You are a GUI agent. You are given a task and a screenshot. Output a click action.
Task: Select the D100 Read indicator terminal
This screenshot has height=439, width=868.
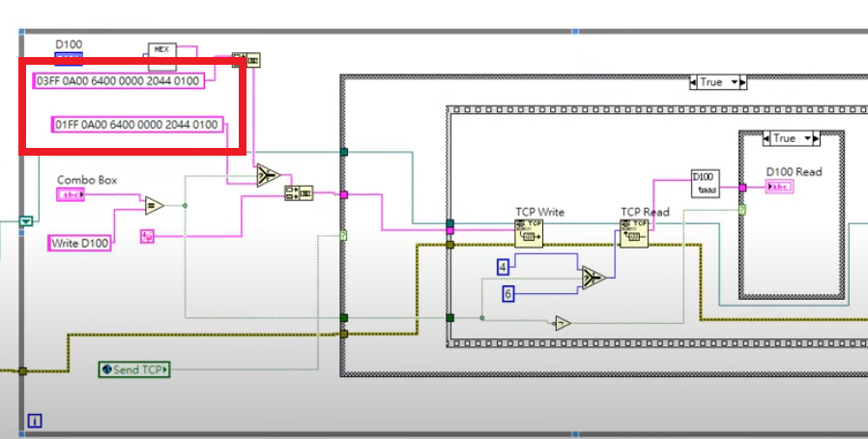click(779, 187)
